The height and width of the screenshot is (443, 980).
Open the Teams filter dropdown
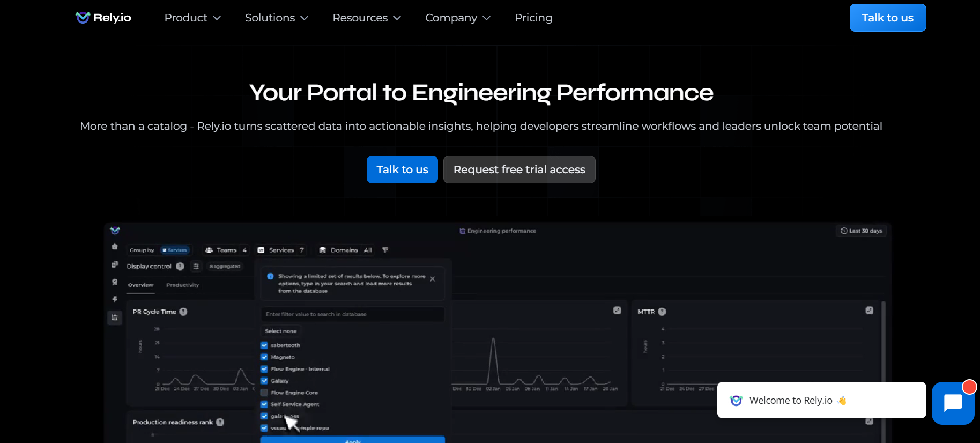click(x=226, y=250)
